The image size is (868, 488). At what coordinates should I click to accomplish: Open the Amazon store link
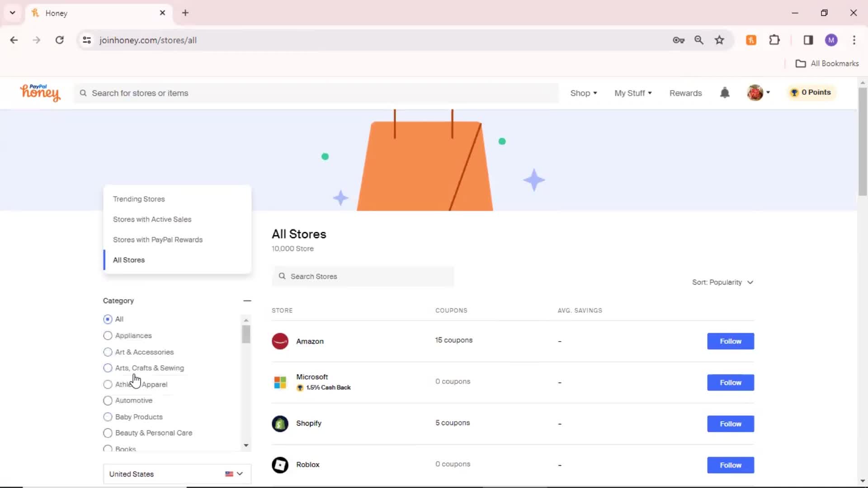(310, 342)
